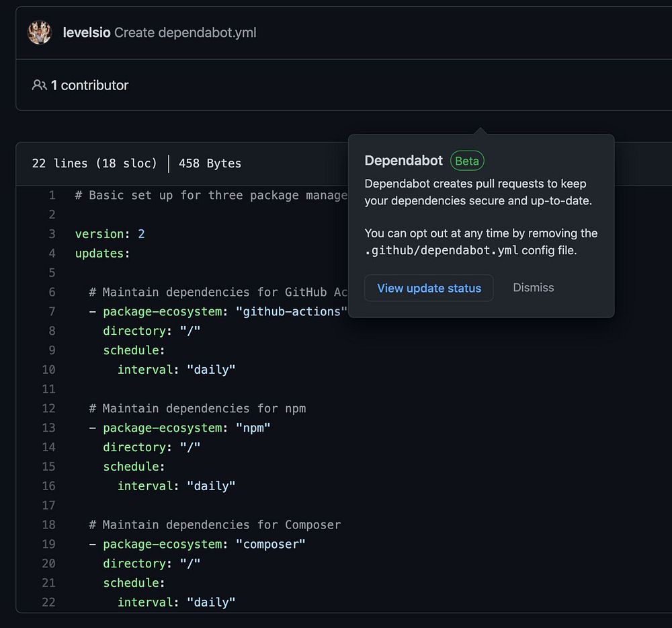Open the levelsio profile link
The width and height of the screenshot is (672, 628).
point(87,32)
